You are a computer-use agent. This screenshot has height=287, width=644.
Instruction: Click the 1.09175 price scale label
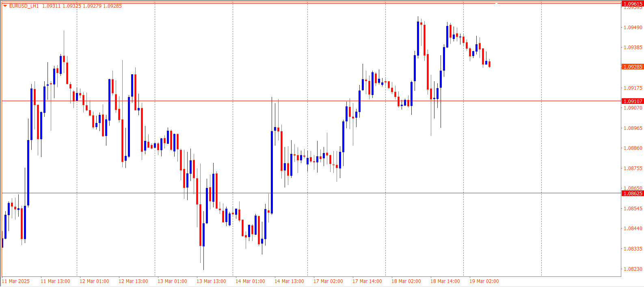(633, 88)
